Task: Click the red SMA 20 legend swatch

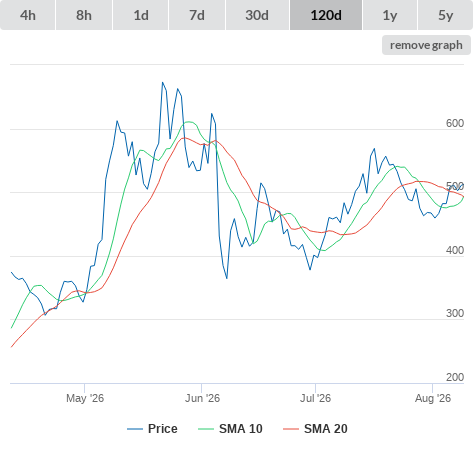Action: tap(291, 429)
